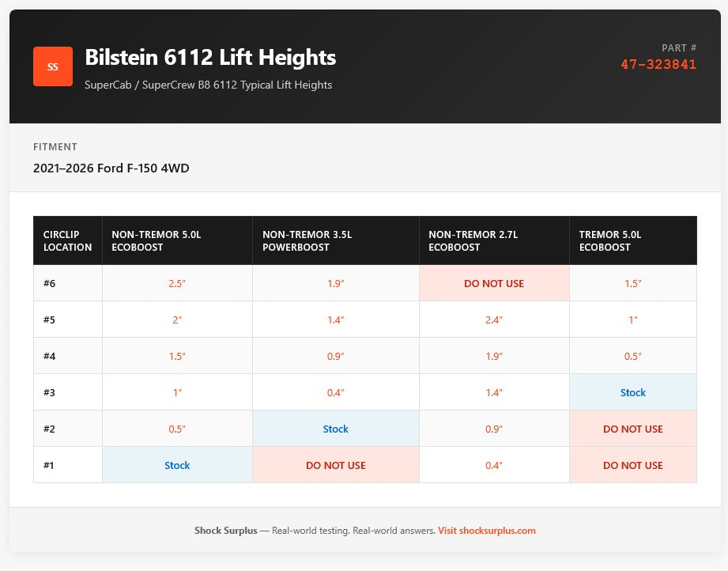Image resolution: width=728 pixels, height=571 pixels.
Task: Click the PowerBoost DO NOT USE cell in row #1
Action: click(x=336, y=465)
